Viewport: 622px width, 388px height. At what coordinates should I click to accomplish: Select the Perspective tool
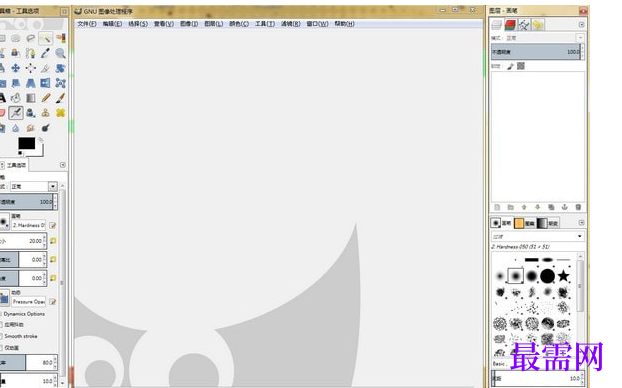tap(31, 83)
